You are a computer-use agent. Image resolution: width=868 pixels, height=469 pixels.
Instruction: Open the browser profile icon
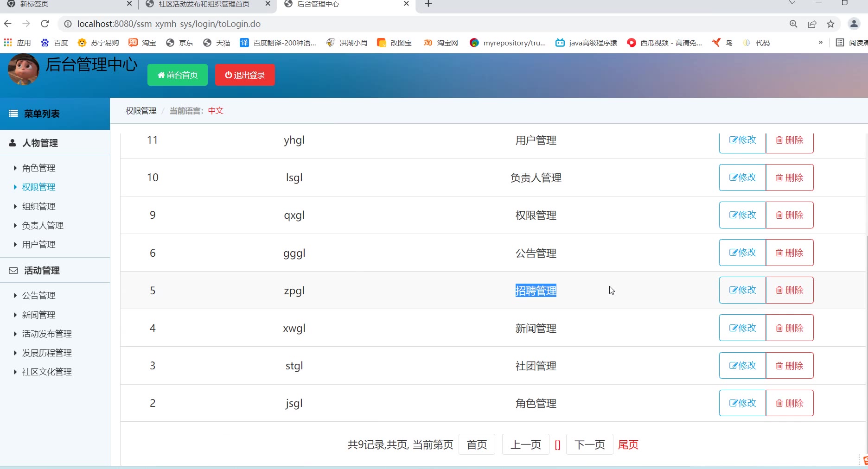pos(854,24)
